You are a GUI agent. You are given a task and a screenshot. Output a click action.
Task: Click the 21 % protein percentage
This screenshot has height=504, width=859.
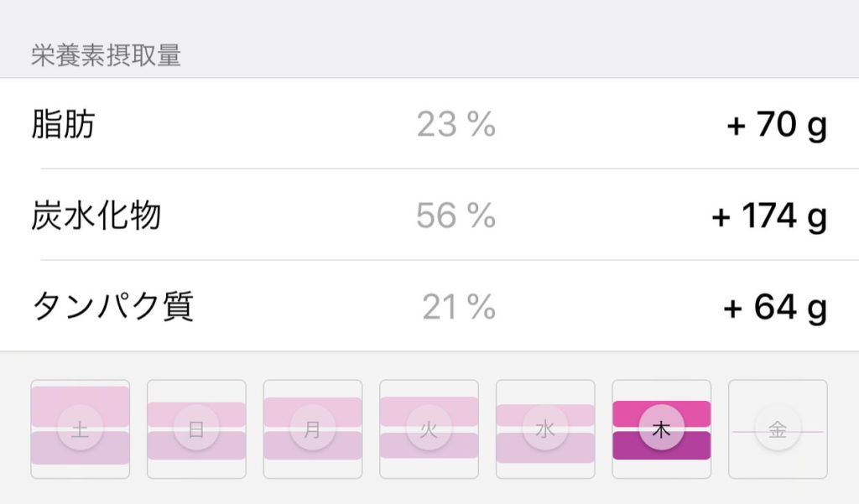point(459,307)
